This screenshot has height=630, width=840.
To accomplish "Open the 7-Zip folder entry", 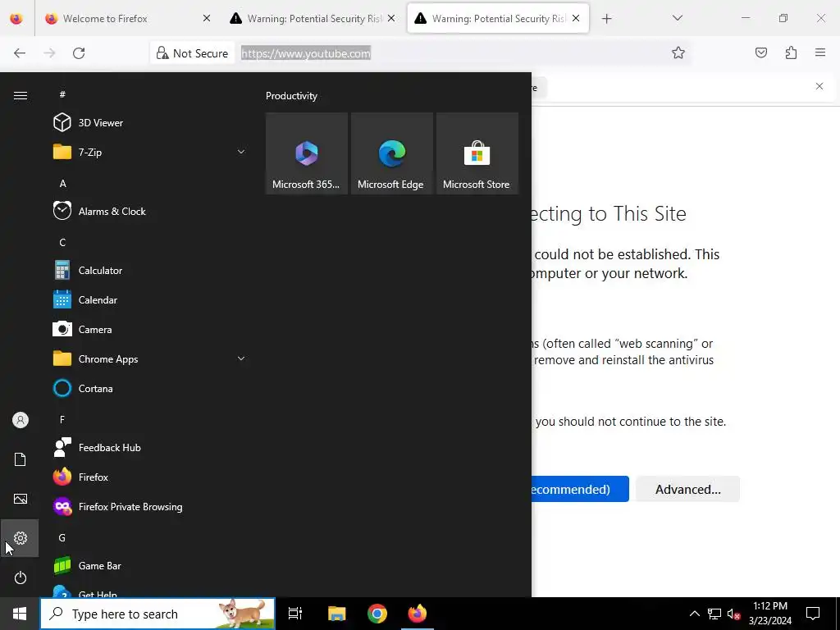I will 150,152.
